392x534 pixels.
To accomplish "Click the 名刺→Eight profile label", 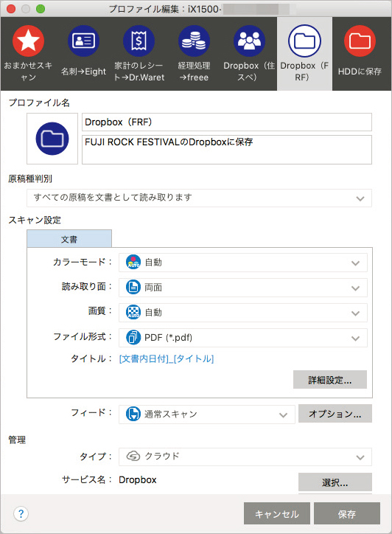I will click(84, 72).
